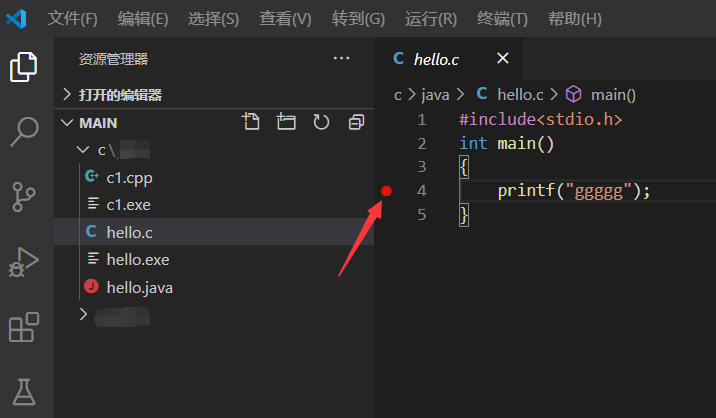This screenshot has height=418, width=716.
Task: Open the 查看(V) menu
Action: tap(285, 19)
